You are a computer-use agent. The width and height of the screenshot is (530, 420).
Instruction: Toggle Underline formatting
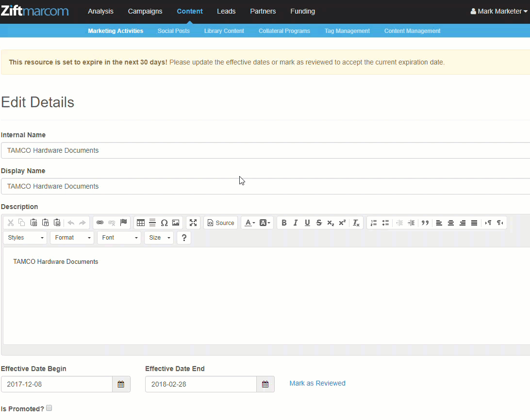307,223
